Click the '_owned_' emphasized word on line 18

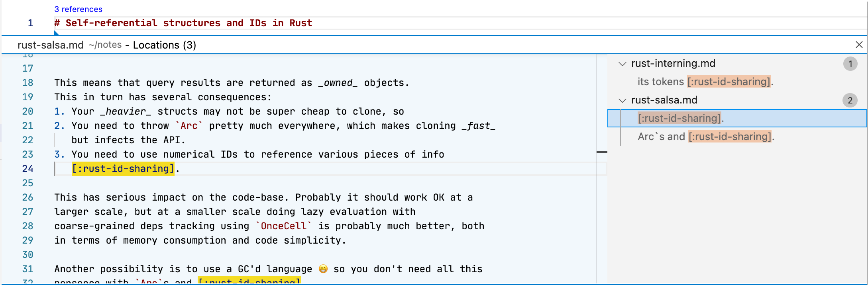(x=338, y=83)
